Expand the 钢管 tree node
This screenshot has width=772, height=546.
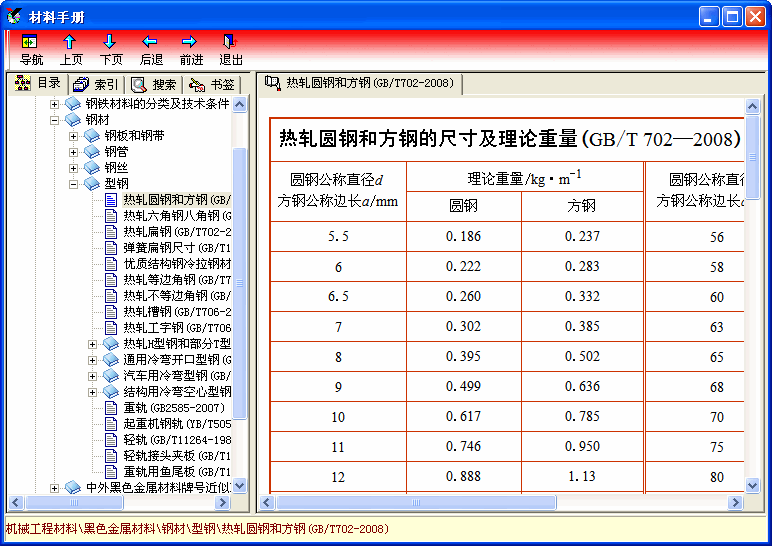tap(73, 152)
